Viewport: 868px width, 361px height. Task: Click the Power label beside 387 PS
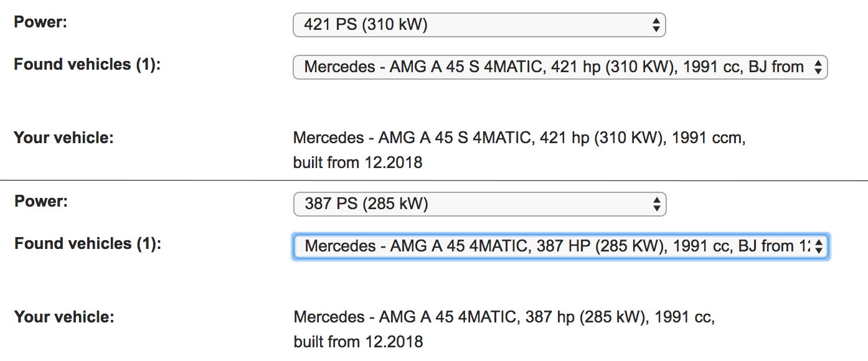point(40,201)
